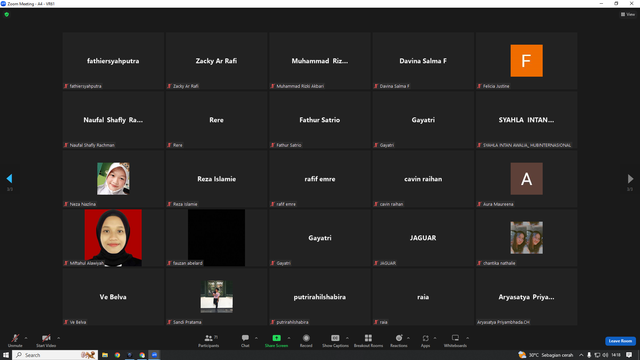Select Neza Nazlina's profile photo
Image resolution: width=640 pixels, height=360 pixels.
pos(113,179)
